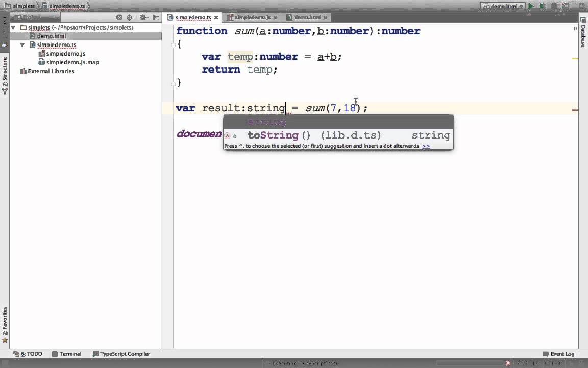Click the result variable name in the code
Viewport: 588px width, 368px height.
pyautogui.click(x=221, y=108)
